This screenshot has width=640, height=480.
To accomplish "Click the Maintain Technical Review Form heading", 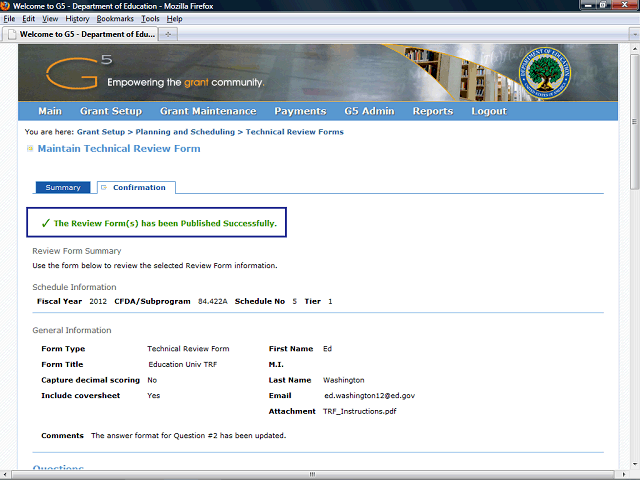I will point(119,149).
